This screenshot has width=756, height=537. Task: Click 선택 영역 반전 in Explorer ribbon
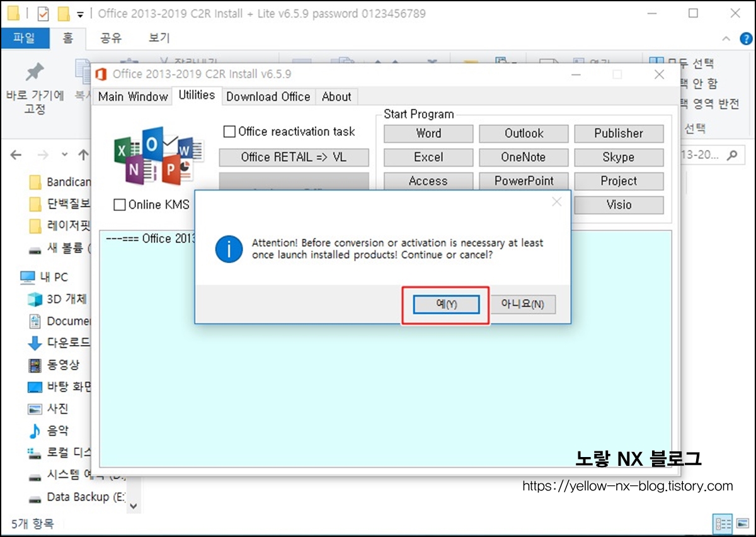tap(709, 105)
